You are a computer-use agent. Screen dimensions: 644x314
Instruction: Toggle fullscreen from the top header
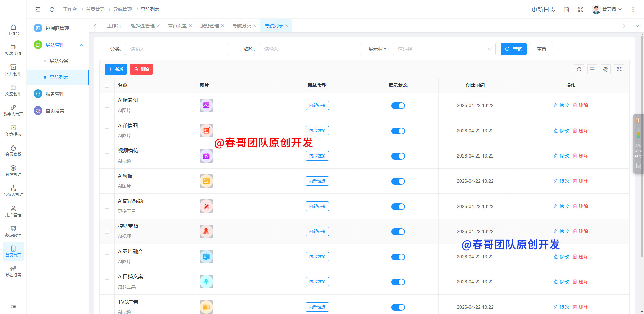coord(581,9)
